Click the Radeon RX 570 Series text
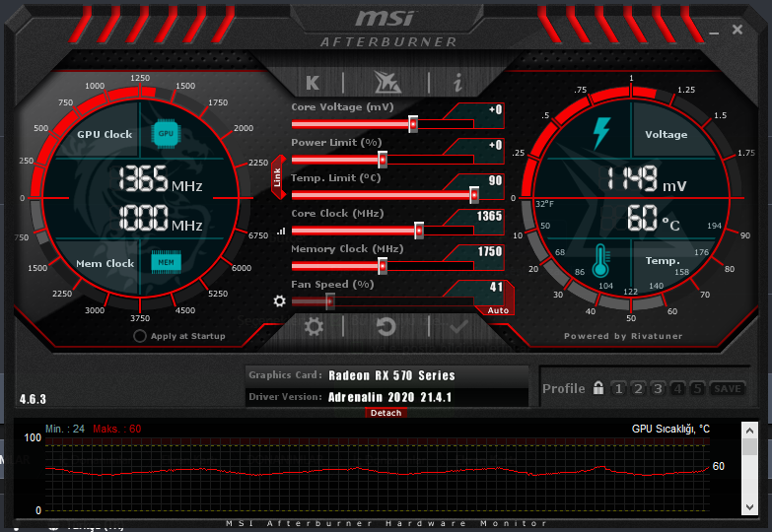Image resolution: width=772 pixels, height=532 pixels. (x=391, y=375)
